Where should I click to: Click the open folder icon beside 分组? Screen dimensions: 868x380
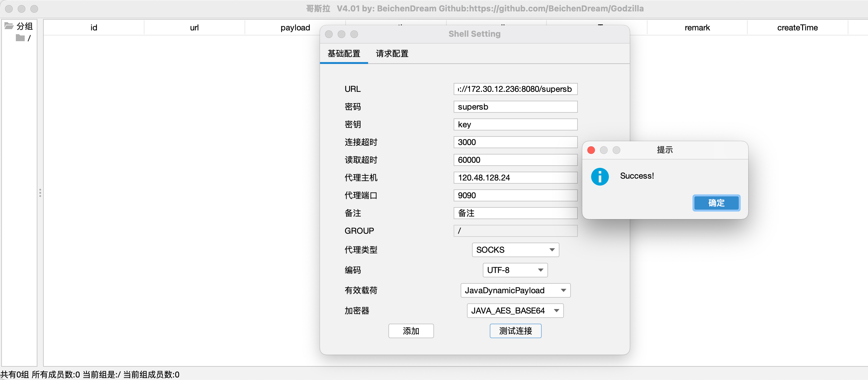[9, 26]
